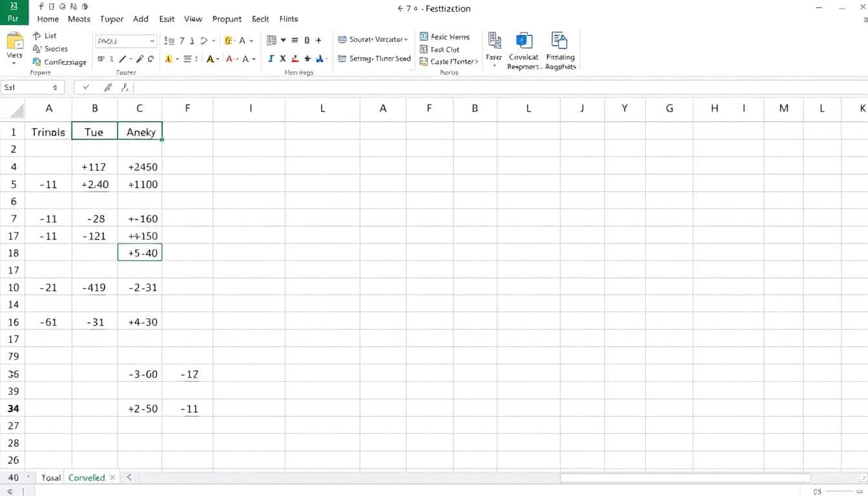Select the bold italic I formatting icon
Viewport: 868px width, 496px height.
[271, 58]
